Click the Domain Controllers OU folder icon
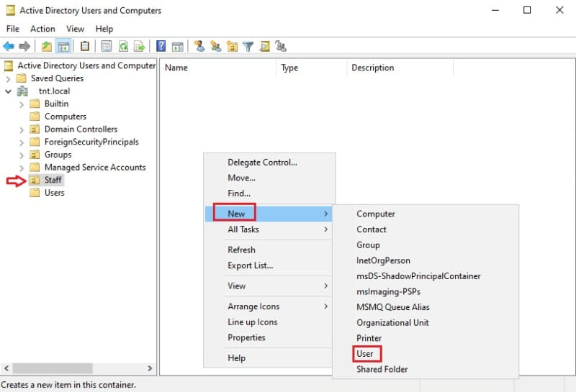 35,129
